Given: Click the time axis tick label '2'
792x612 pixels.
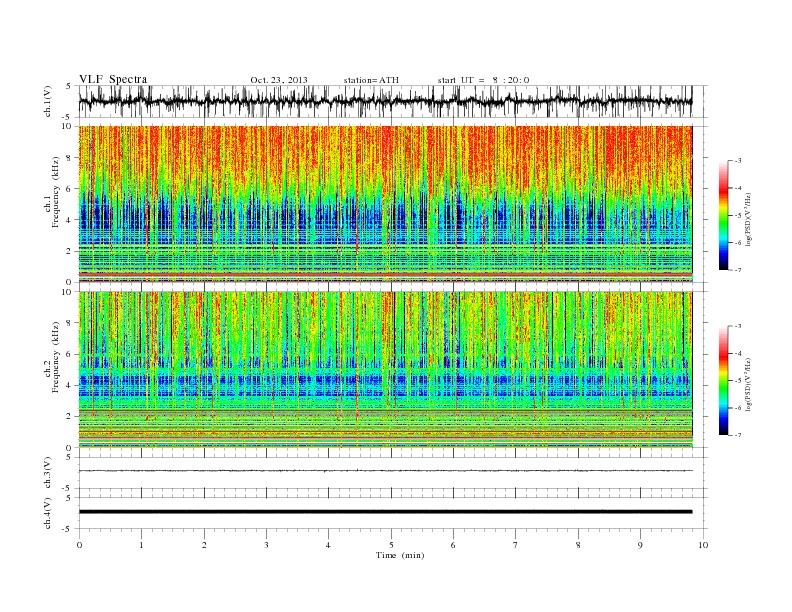Looking at the screenshot, I should tap(204, 545).
